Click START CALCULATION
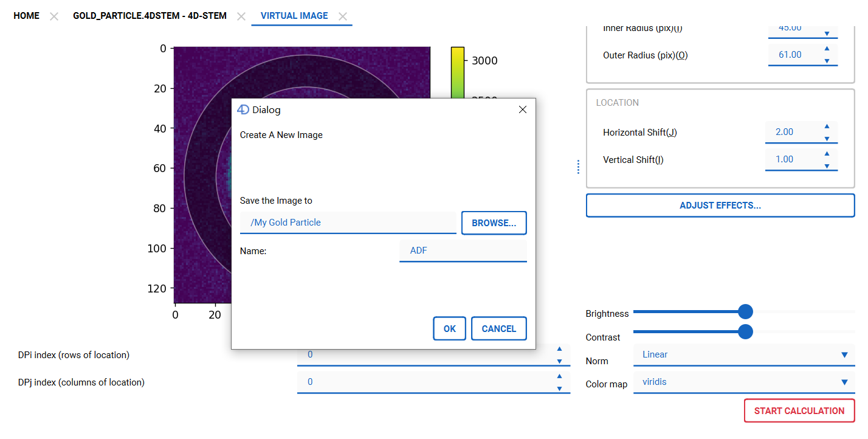 [x=799, y=410]
